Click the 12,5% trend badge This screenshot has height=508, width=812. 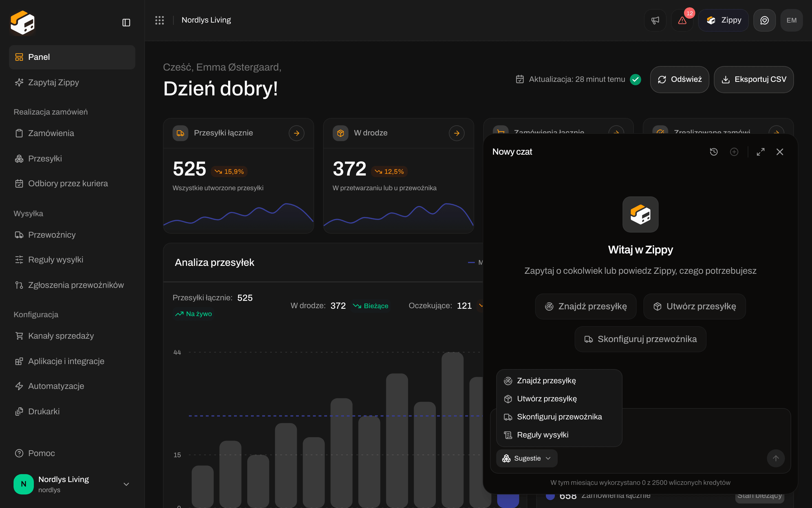pyautogui.click(x=389, y=172)
